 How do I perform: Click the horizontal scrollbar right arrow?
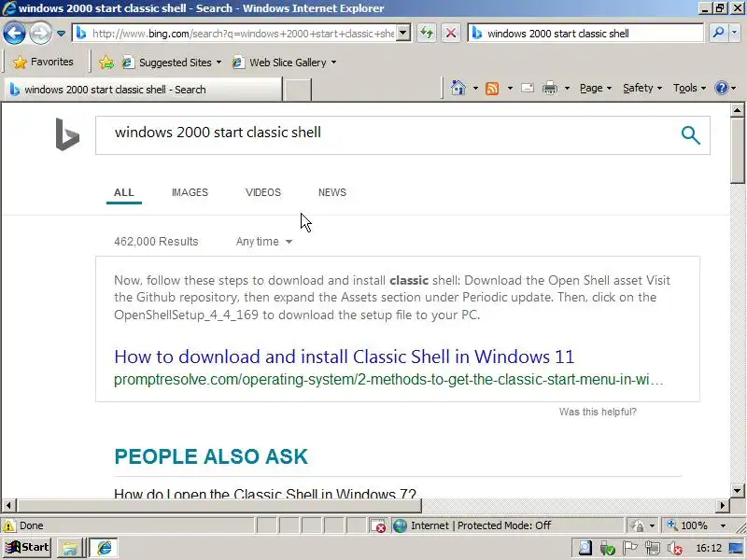point(722,505)
